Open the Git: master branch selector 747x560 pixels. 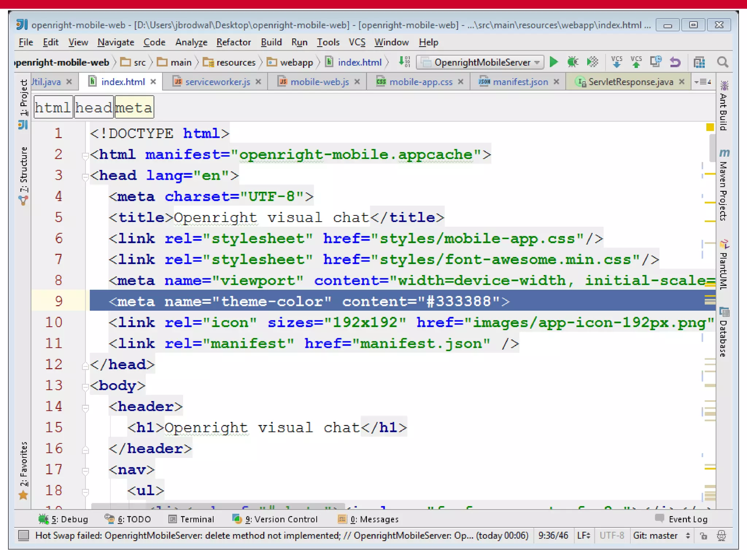click(x=661, y=536)
